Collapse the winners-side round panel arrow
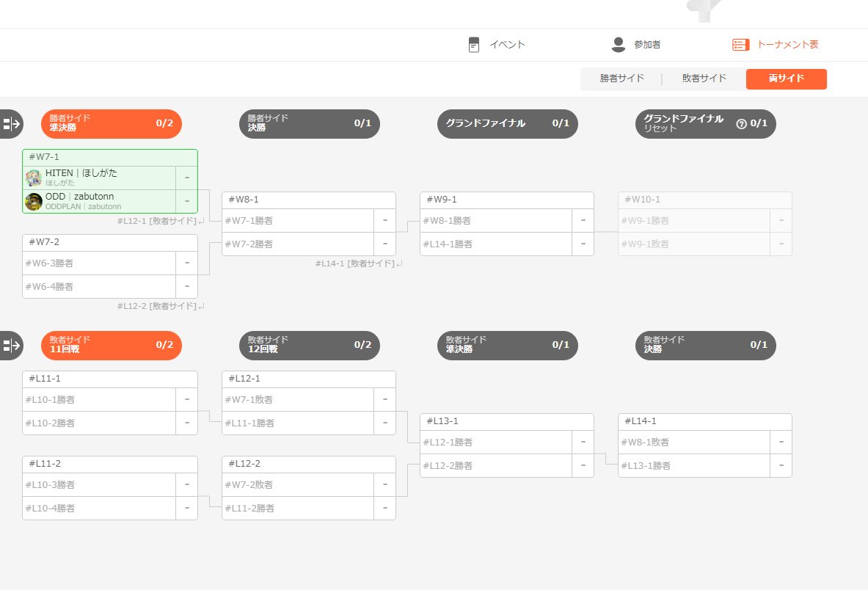The image size is (868, 590). point(11,124)
